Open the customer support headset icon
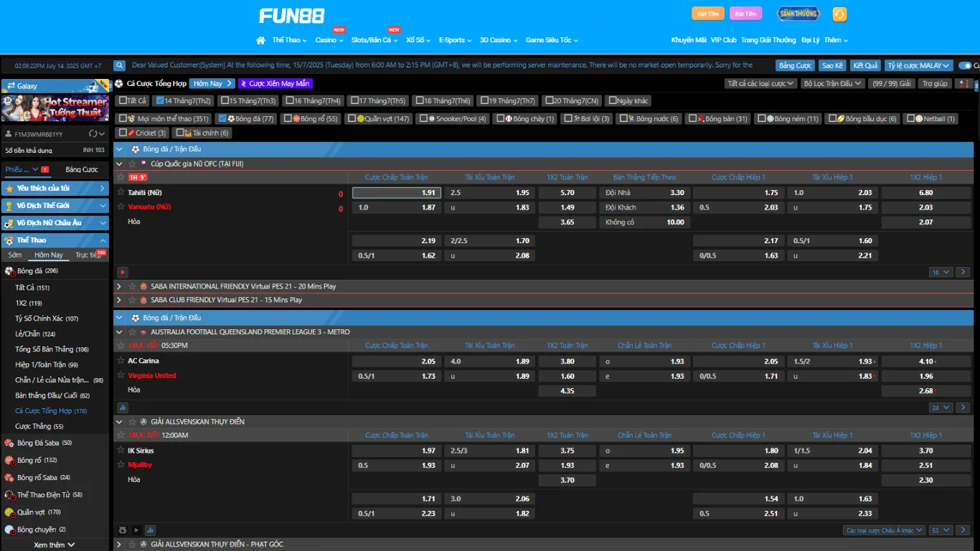 (839, 14)
